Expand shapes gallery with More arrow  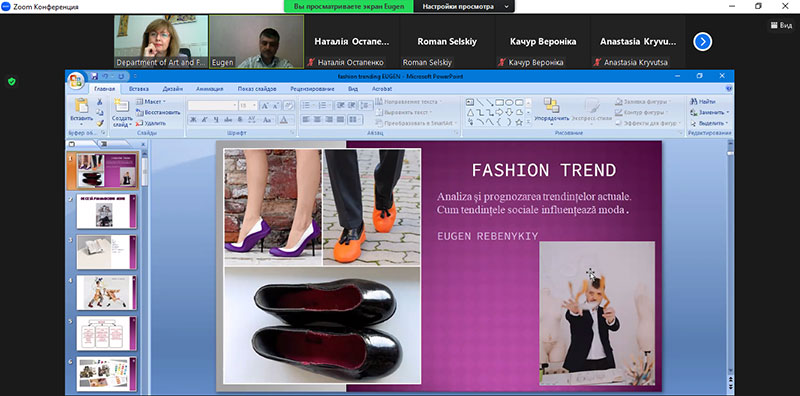coord(529,122)
